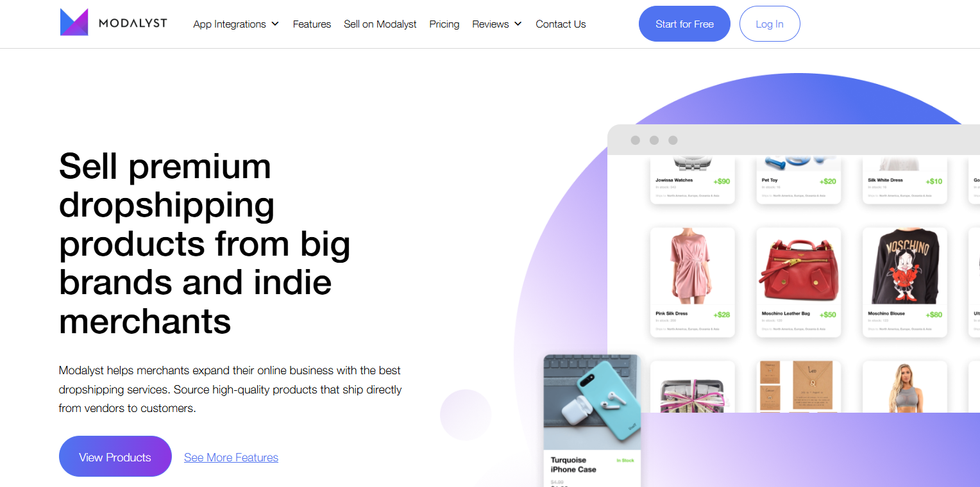Click the Jowissa Watches product card
Image resolution: width=980 pixels, height=487 pixels.
click(x=693, y=180)
